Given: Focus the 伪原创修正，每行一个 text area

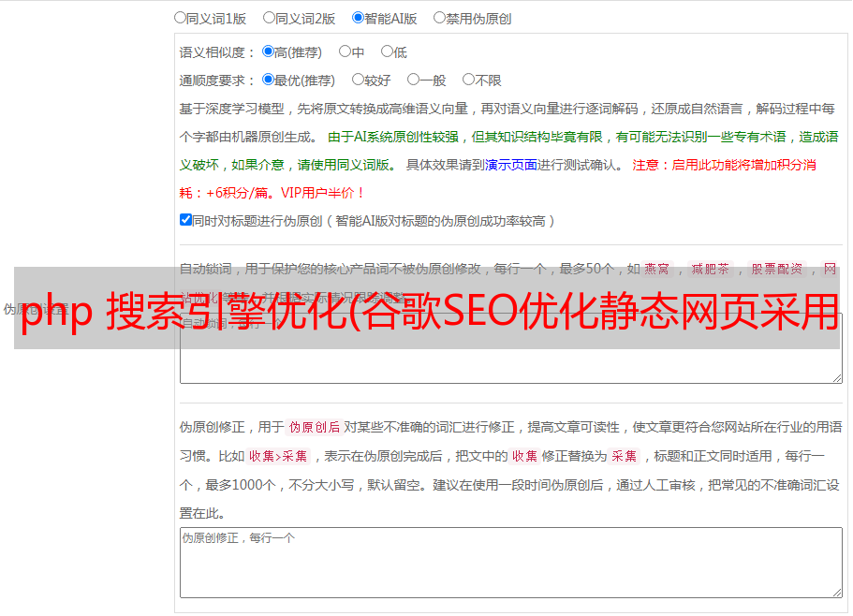Looking at the screenshot, I should click(x=511, y=563).
